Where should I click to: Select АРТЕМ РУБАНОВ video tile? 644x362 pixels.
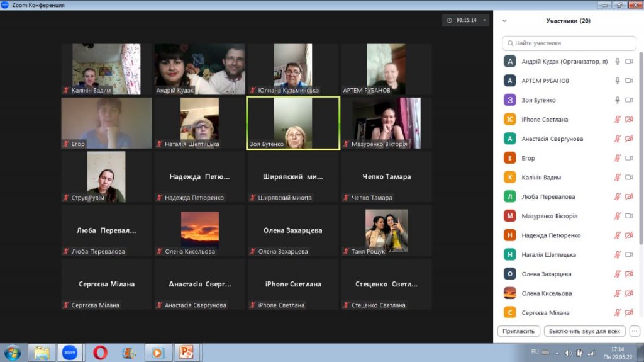coord(387,69)
